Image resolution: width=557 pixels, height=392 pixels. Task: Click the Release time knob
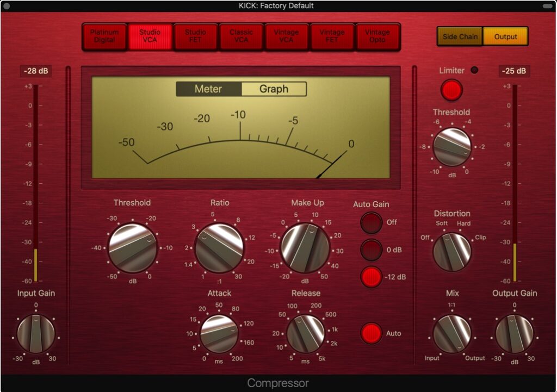pyautogui.click(x=306, y=334)
